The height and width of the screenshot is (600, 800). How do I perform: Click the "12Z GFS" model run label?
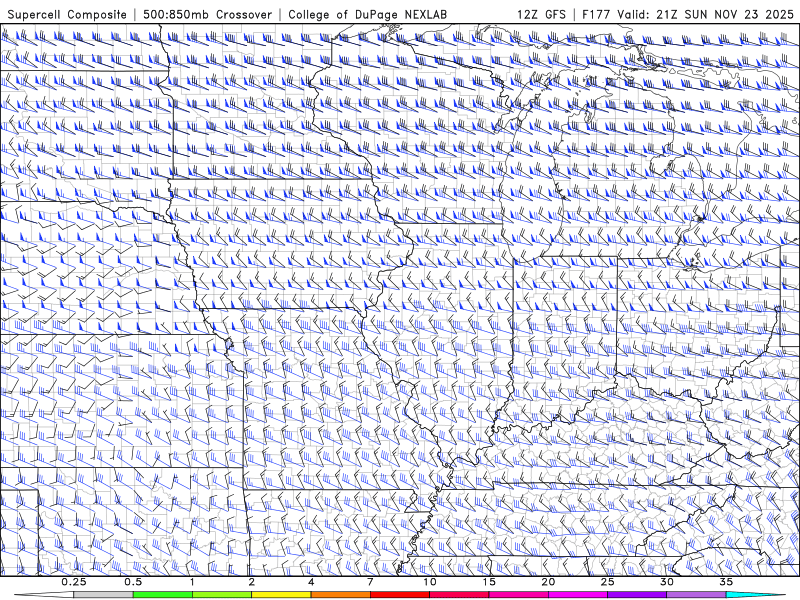pos(541,14)
